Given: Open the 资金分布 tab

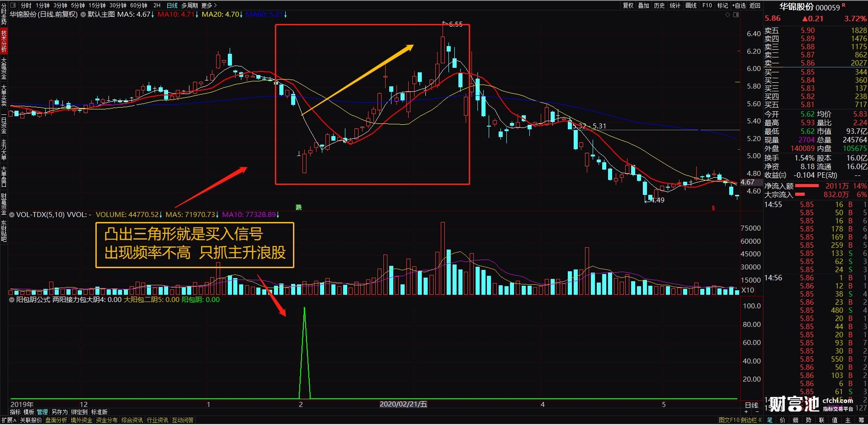Looking at the screenshot, I should (107, 420).
